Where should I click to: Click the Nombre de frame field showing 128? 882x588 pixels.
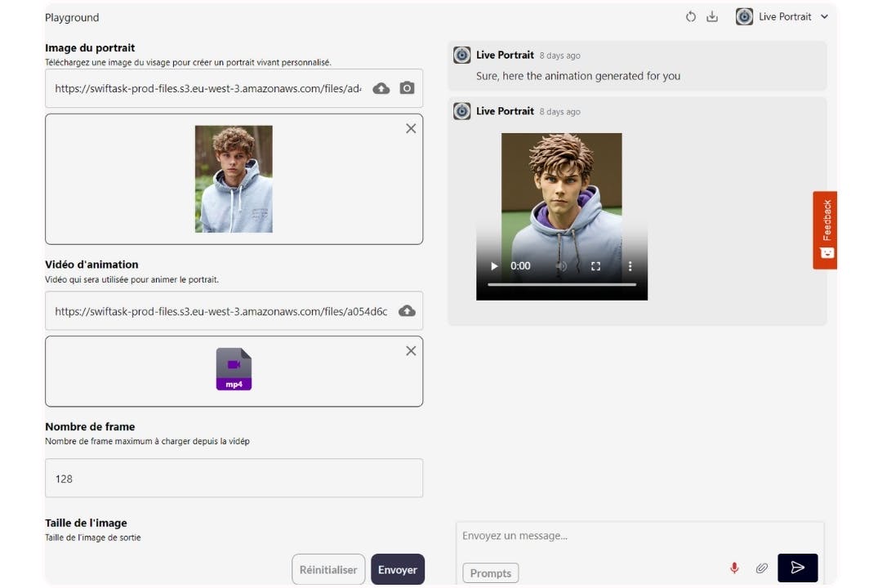click(234, 479)
